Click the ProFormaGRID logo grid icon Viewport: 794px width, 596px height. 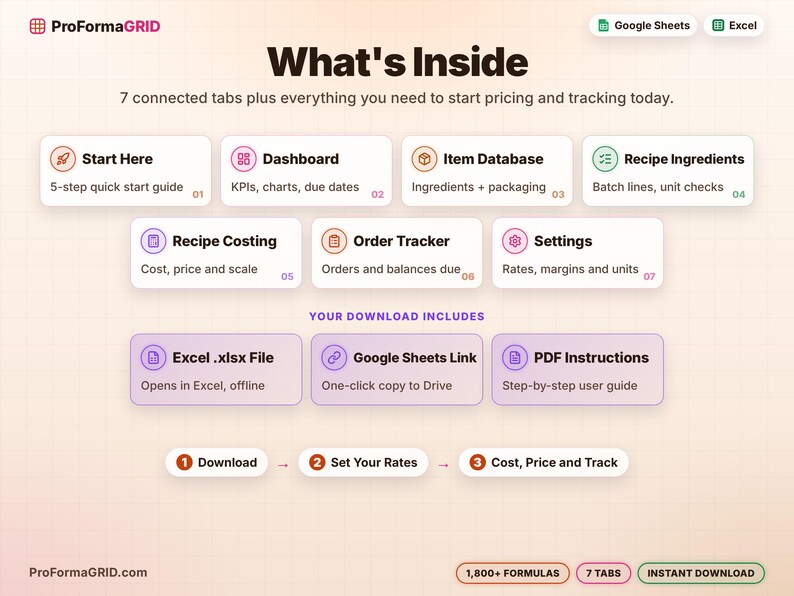37,26
